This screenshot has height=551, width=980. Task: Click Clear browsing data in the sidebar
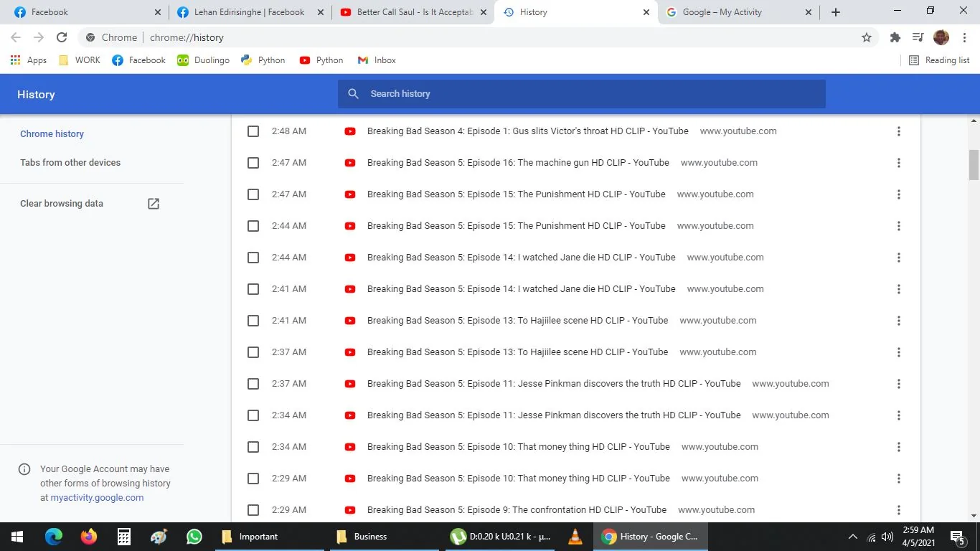(62, 204)
